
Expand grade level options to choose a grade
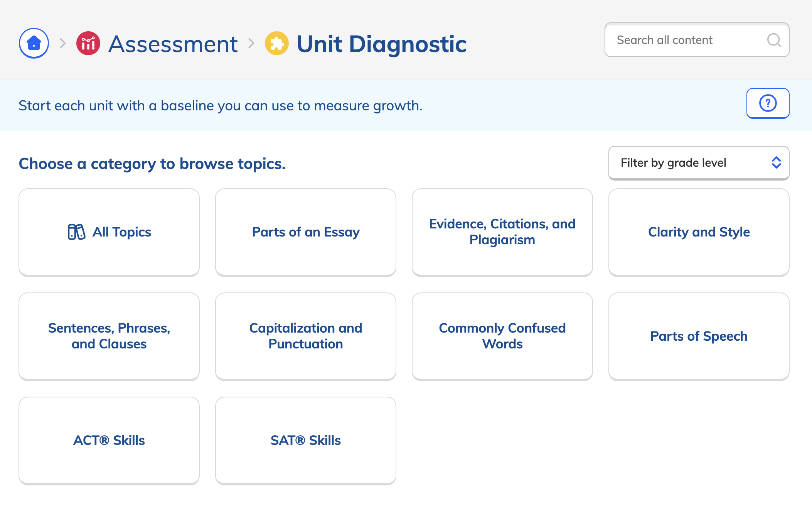[x=699, y=163]
